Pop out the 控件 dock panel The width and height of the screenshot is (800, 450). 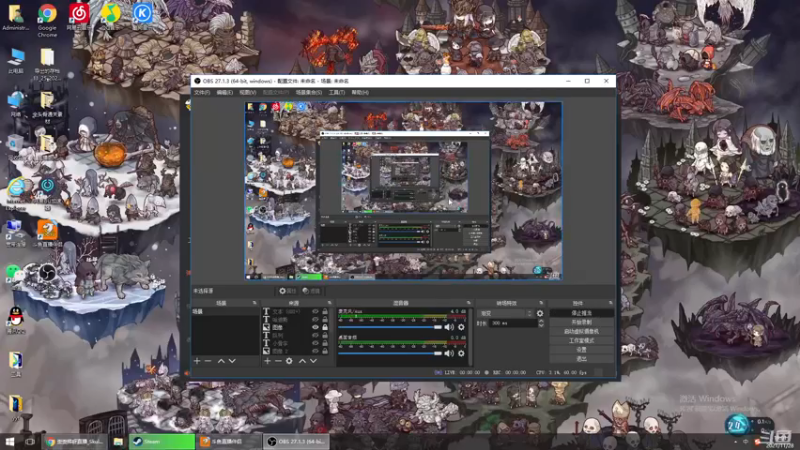coord(610,303)
